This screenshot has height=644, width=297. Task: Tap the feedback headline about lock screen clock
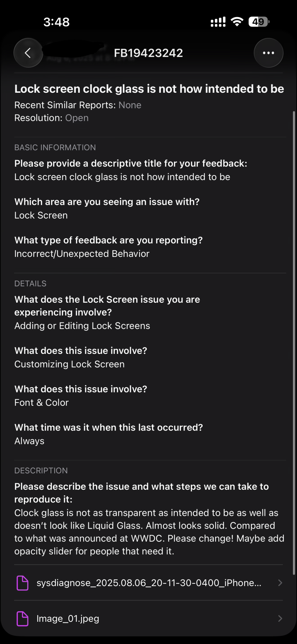[x=149, y=89]
